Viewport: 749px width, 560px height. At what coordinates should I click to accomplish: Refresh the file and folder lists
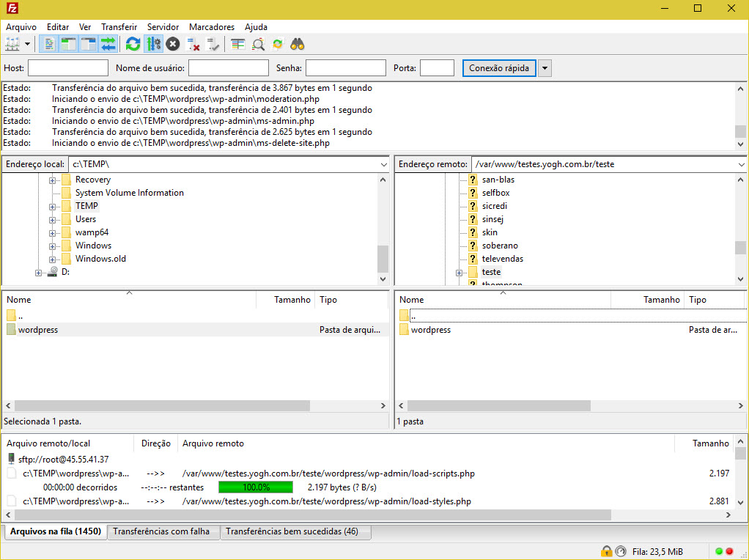(x=133, y=45)
